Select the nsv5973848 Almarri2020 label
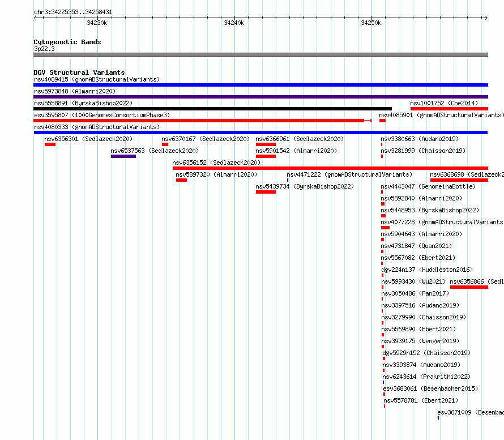504x440 pixels. click(75, 91)
